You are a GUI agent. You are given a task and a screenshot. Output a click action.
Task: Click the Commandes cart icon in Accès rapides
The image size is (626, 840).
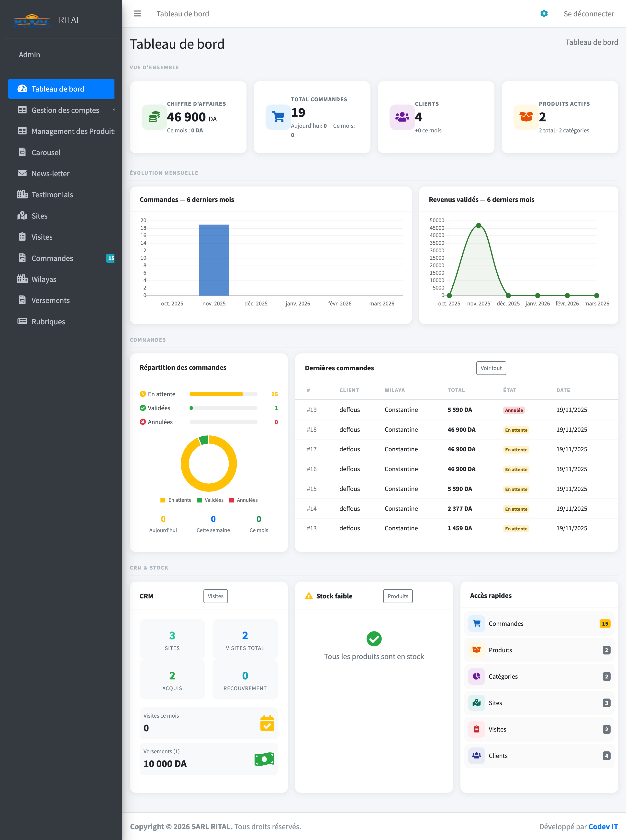tap(476, 623)
